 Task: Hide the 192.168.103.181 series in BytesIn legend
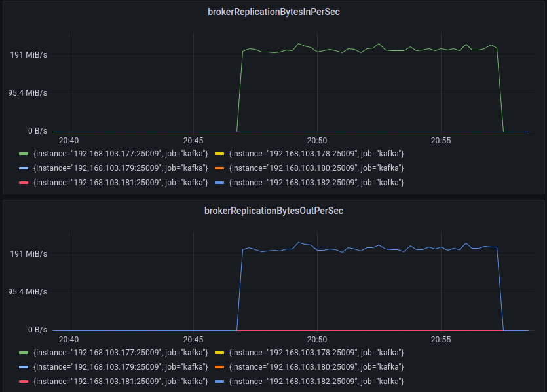coord(23,183)
